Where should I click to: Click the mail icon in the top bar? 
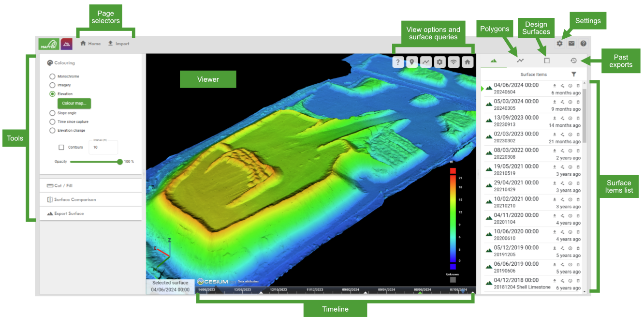point(571,44)
